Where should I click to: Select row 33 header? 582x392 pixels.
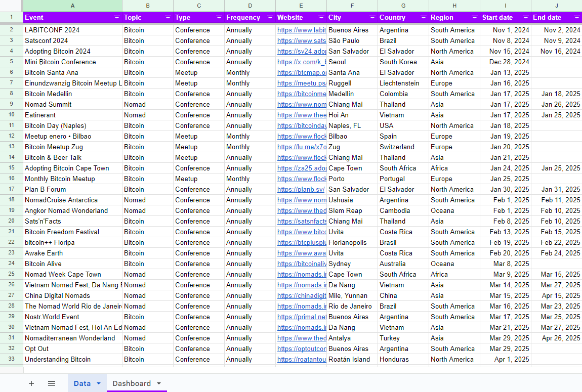pos(12,359)
